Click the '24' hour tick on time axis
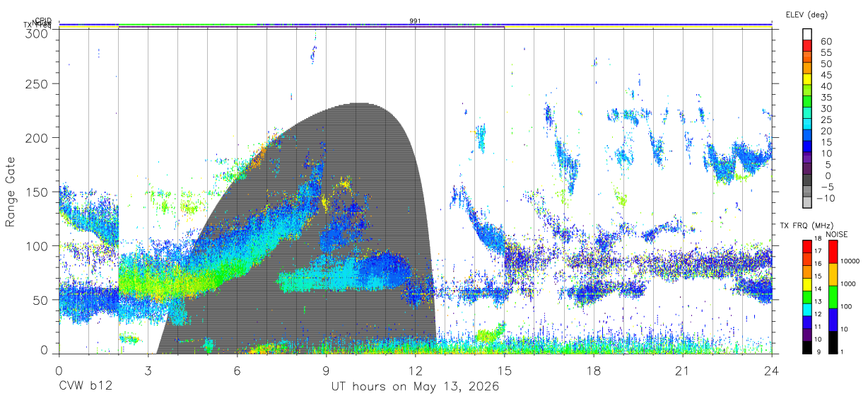The width and height of the screenshot is (868, 401). (772, 370)
